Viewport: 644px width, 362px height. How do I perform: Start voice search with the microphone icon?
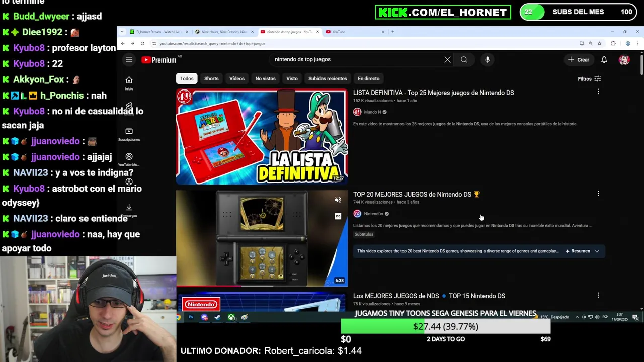[487, 60]
